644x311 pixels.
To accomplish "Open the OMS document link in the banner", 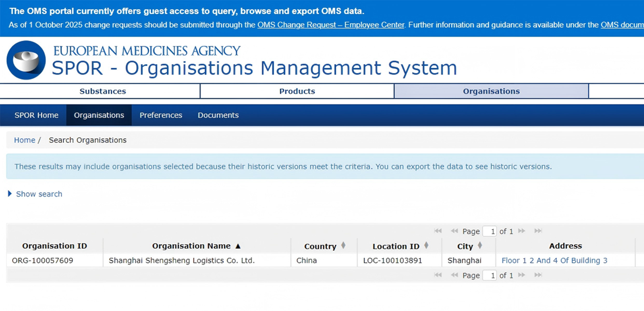I will tap(622, 25).
